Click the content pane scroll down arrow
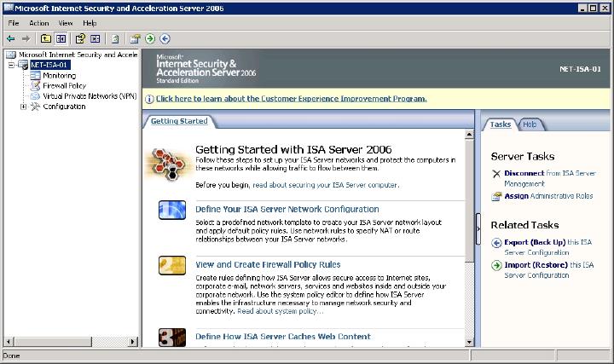 (469, 342)
